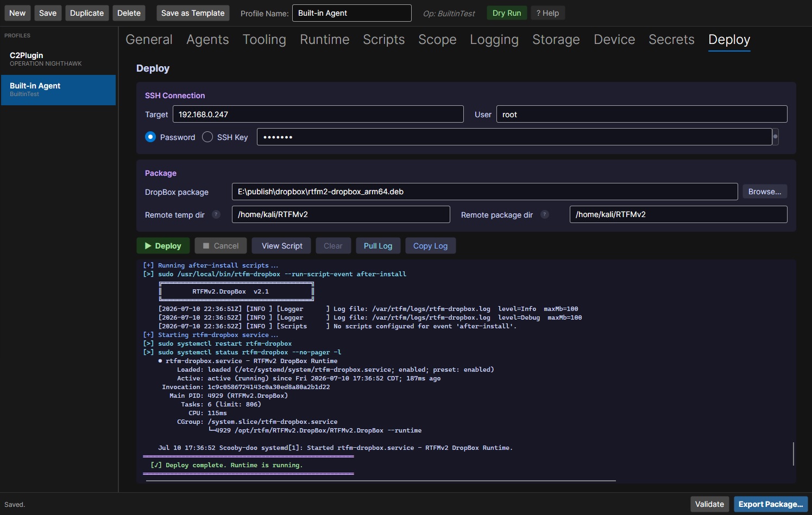
Task: Select the Deploy tab
Action: tap(729, 40)
